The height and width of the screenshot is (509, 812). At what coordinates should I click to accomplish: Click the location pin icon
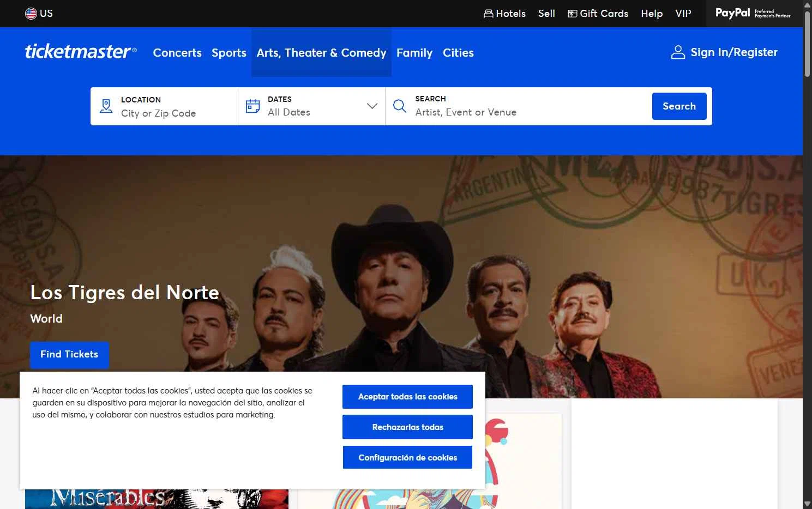(106, 106)
